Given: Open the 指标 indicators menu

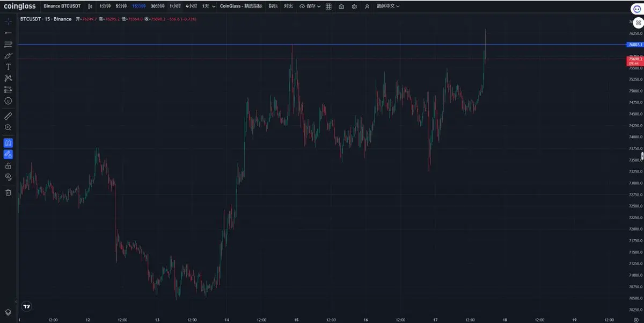Looking at the screenshot, I should pyautogui.click(x=273, y=6).
